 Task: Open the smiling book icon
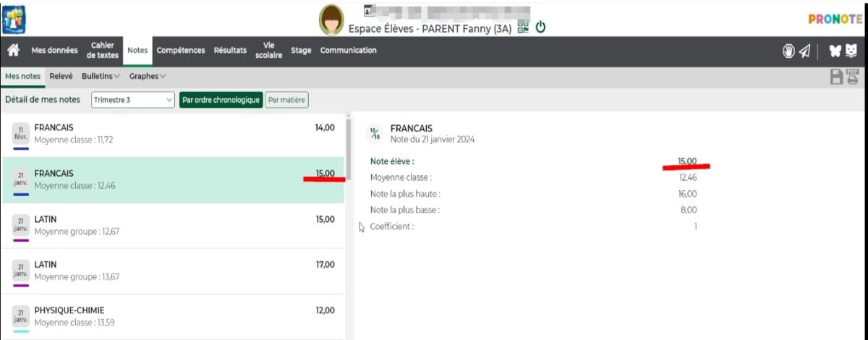[x=852, y=51]
